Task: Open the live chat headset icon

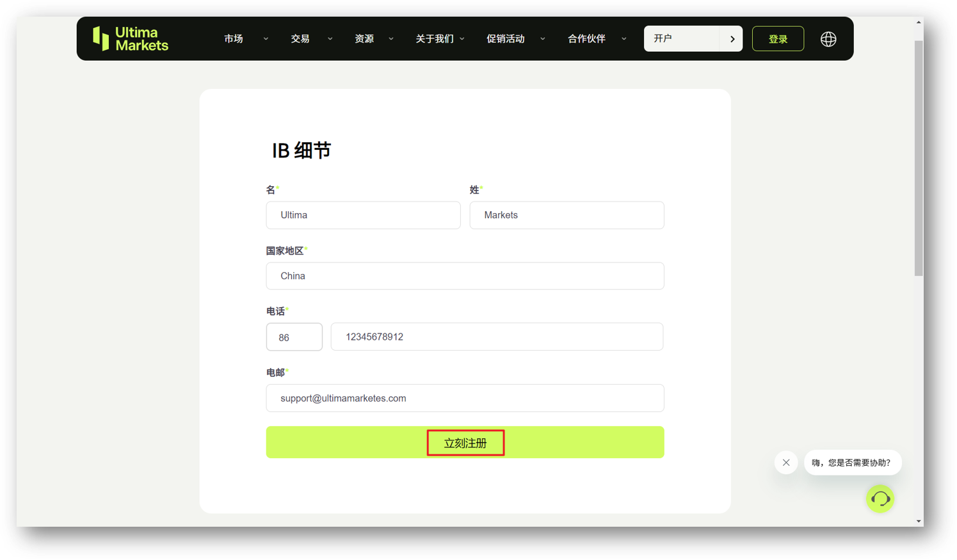Action: point(880,499)
